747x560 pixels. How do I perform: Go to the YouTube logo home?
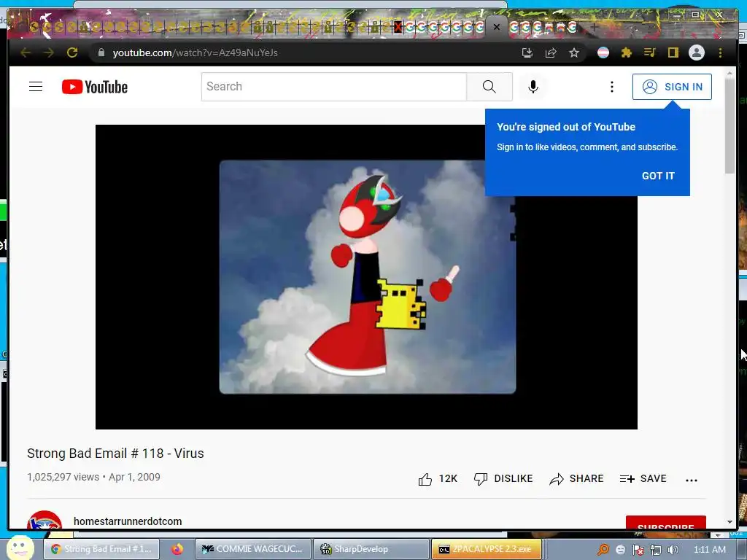click(x=95, y=87)
